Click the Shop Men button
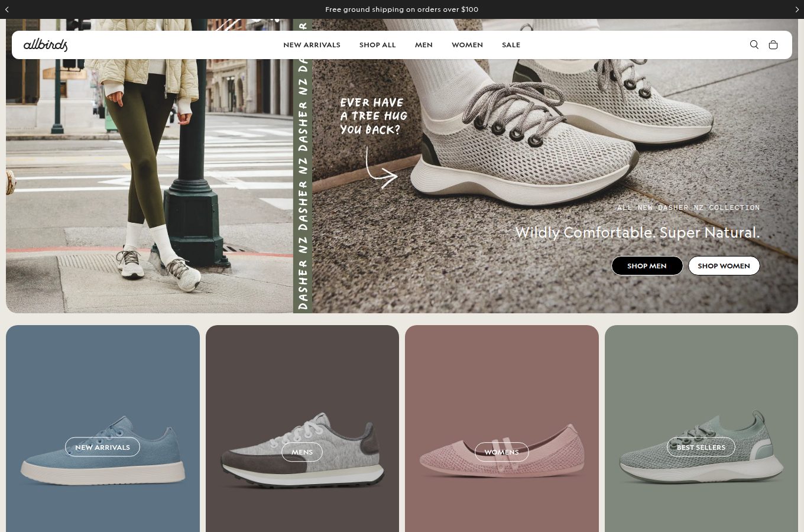This screenshot has width=804, height=532. [647, 265]
